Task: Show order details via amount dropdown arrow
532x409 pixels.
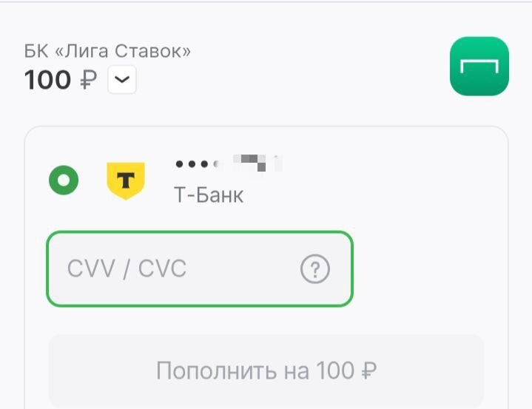Action: [122, 80]
